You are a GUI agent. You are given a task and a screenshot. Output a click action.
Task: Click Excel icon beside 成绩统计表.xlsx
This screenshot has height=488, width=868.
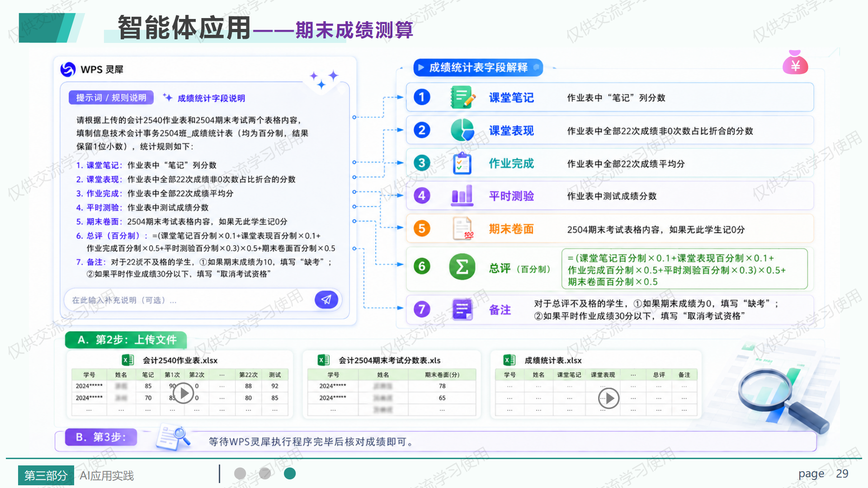coord(509,360)
